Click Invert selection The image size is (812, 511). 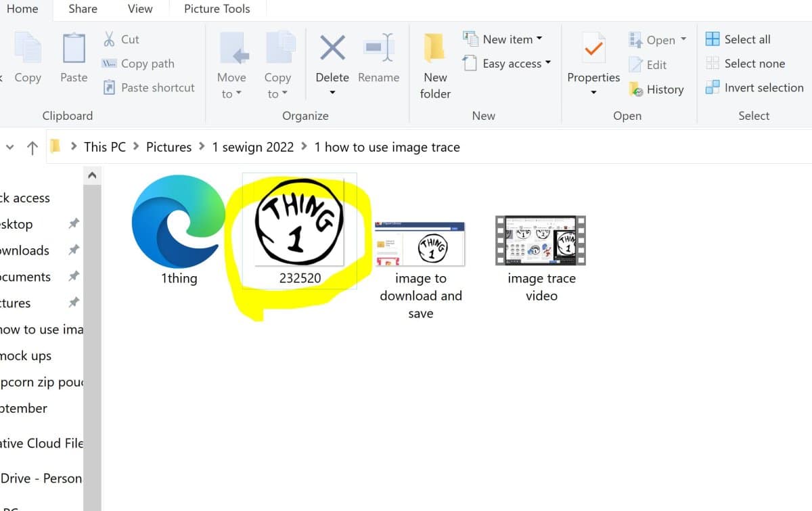coord(754,88)
